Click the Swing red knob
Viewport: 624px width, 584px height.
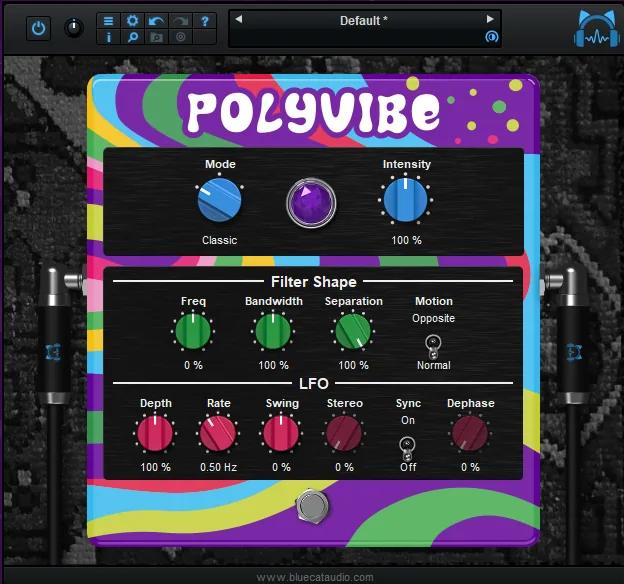(x=281, y=433)
